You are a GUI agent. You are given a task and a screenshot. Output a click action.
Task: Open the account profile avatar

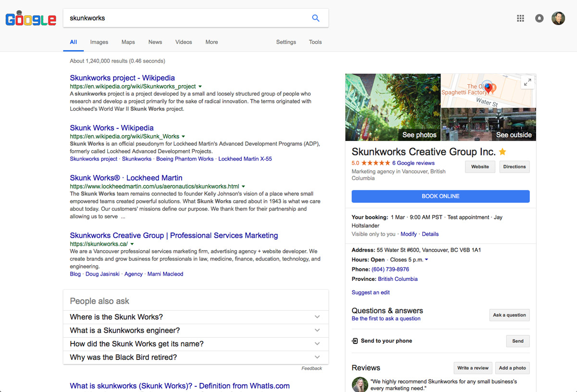(558, 18)
